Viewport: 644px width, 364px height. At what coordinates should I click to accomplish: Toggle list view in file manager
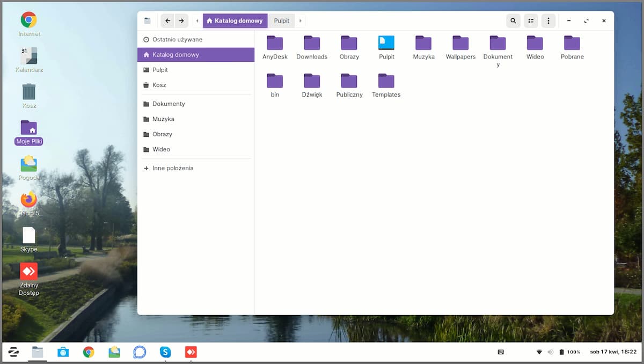pyautogui.click(x=530, y=21)
